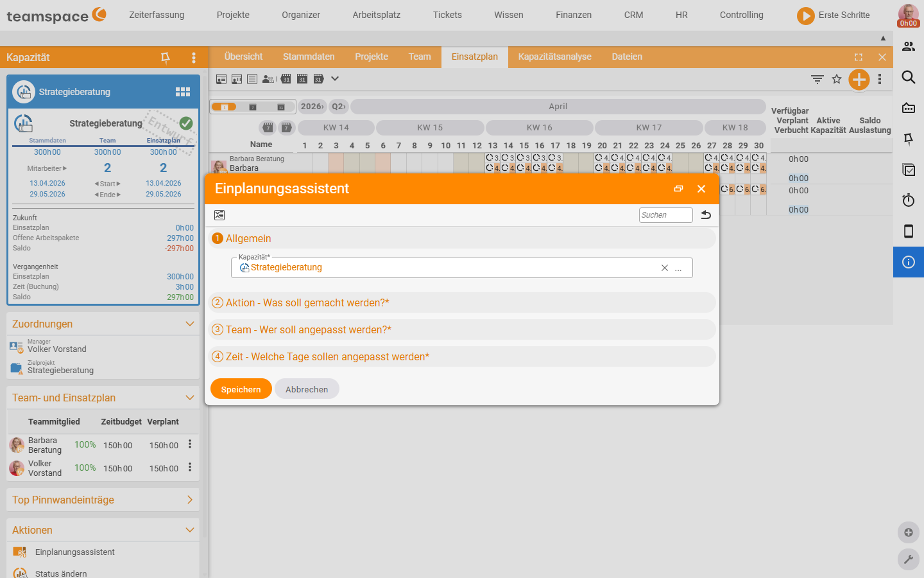The width and height of the screenshot is (924, 578).
Task: Open stopwatch timer icon in right sidebar
Action: click(909, 200)
